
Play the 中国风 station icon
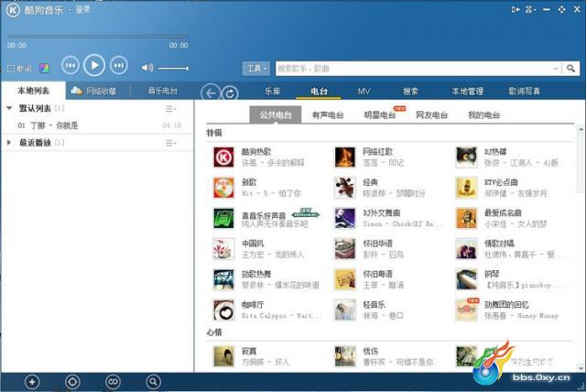223,249
